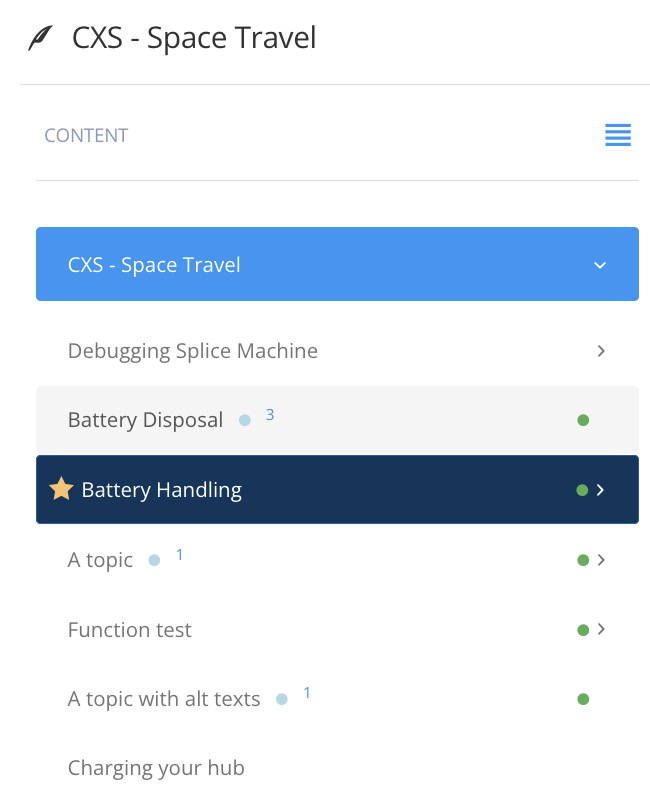Open the hamburger menu in the CONTENT panel
This screenshot has height=802, width=650.
(618, 135)
